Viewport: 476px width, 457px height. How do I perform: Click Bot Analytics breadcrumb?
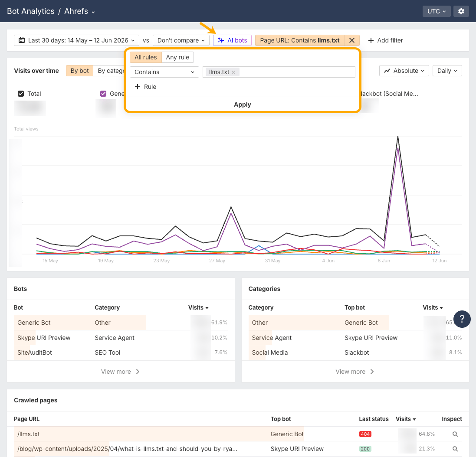(31, 11)
